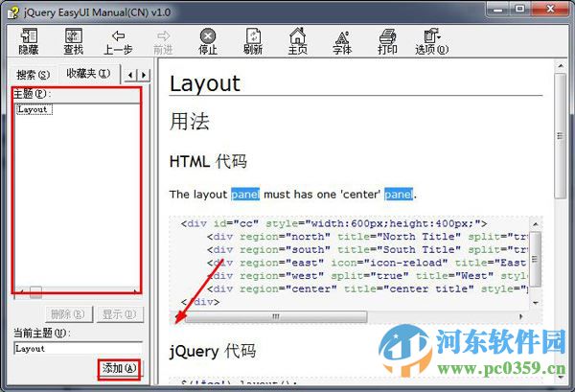Click code block scroll-right arrow
The height and width of the screenshot is (392, 575).
pyautogui.click(x=520, y=316)
